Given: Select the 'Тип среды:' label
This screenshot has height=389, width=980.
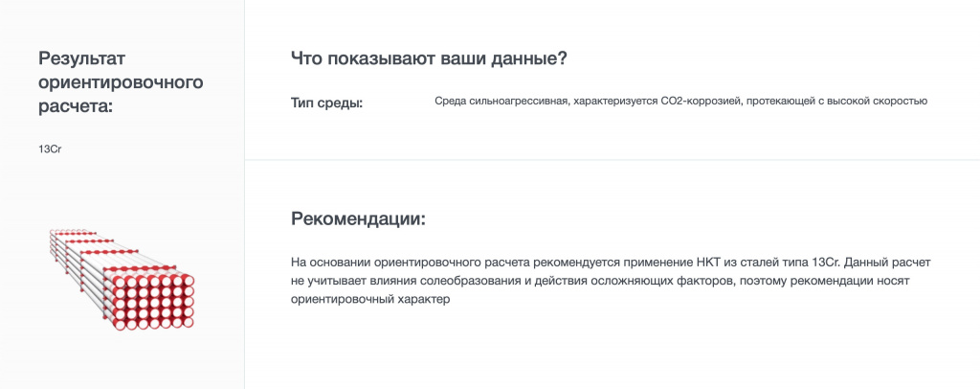Looking at the screenshot, I should click(326, 103).
